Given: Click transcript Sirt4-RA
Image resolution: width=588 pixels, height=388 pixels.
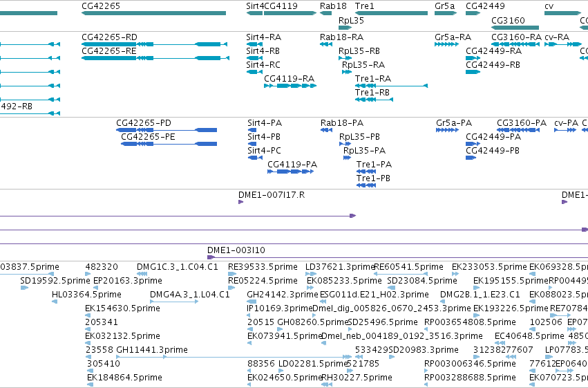Looking at the screenshot, I should 264,37.
